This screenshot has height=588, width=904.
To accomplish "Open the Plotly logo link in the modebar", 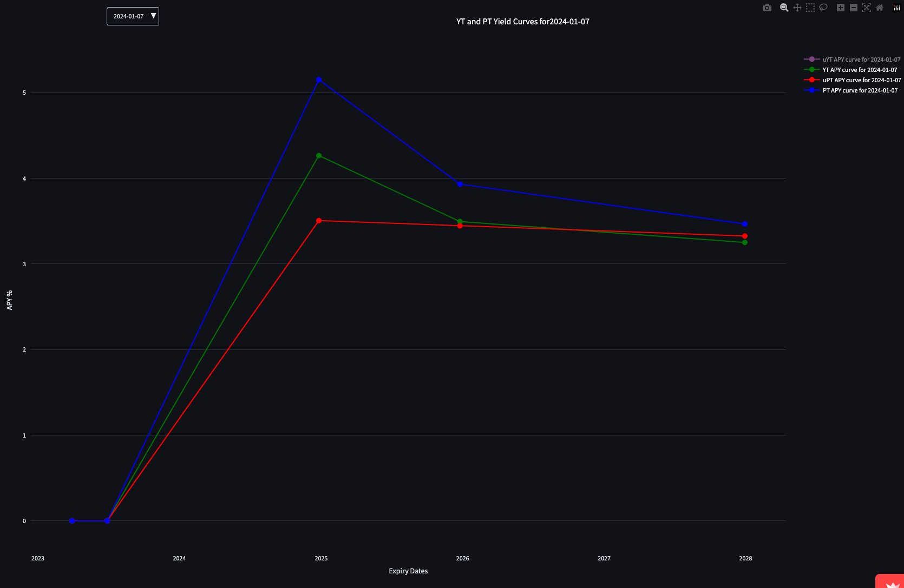I will pyautogui.click(x=897, y=8).
